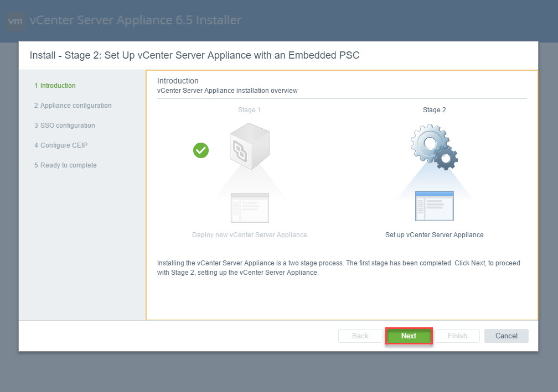Click the Stage 1 label
The width and height of the screenshot is (558, 392).
(x=249, y=110)
